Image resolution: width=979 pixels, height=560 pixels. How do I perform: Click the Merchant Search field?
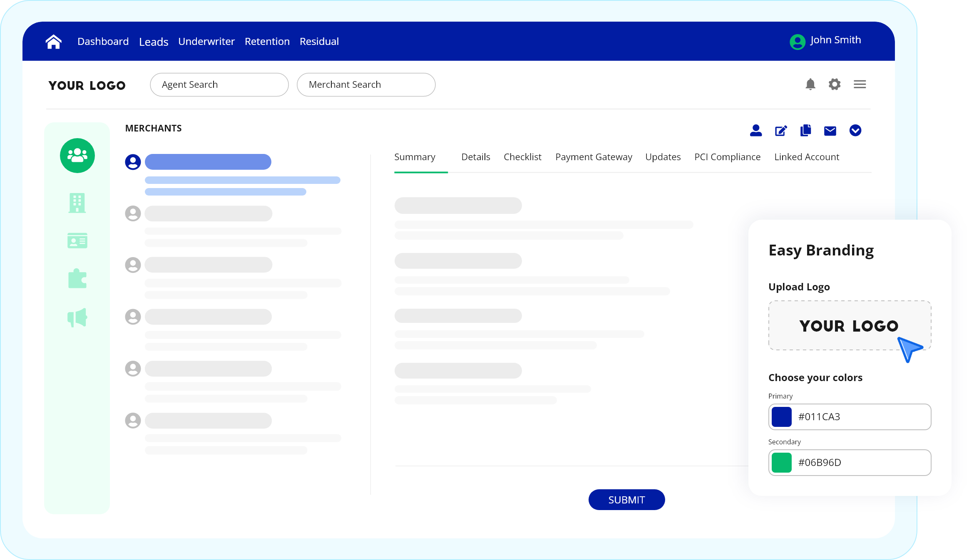click(x=366, y=85)
